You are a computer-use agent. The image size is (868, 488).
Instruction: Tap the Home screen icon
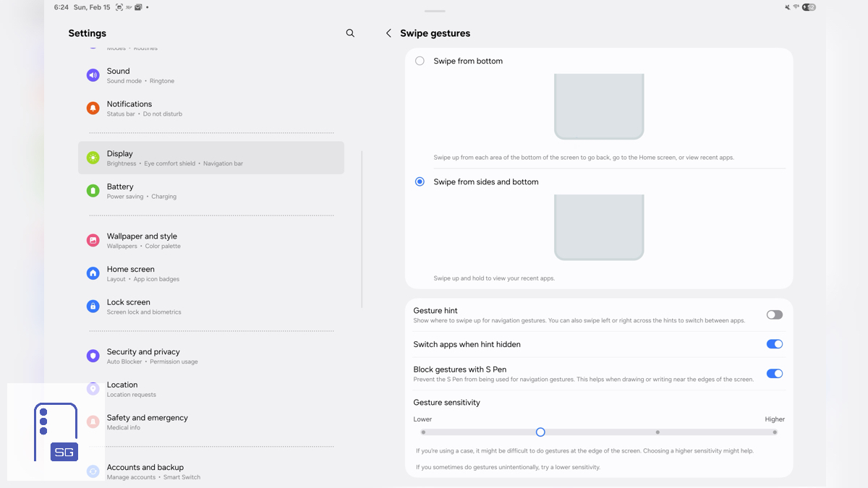pos(93,273)
